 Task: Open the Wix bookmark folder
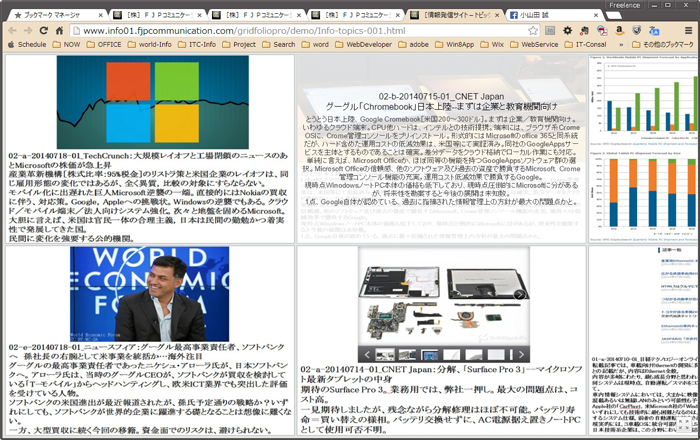click(492, 44)
